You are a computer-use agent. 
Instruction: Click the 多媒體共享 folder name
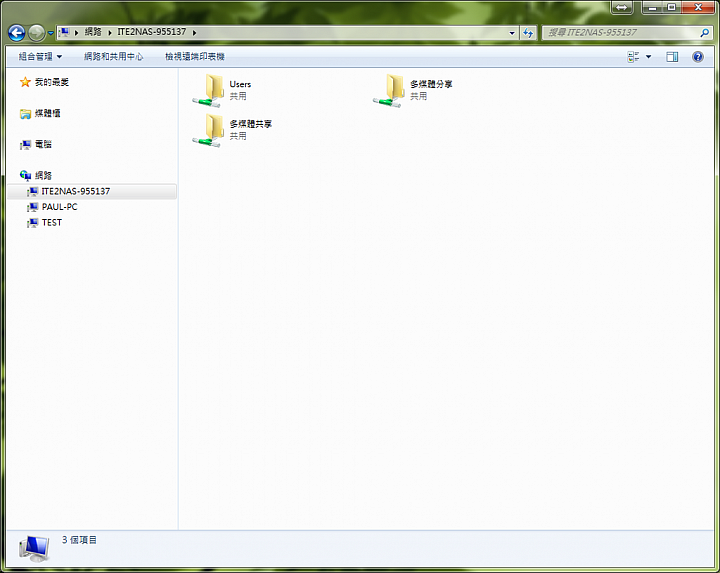pyautogui.click(x=250, y=124)
